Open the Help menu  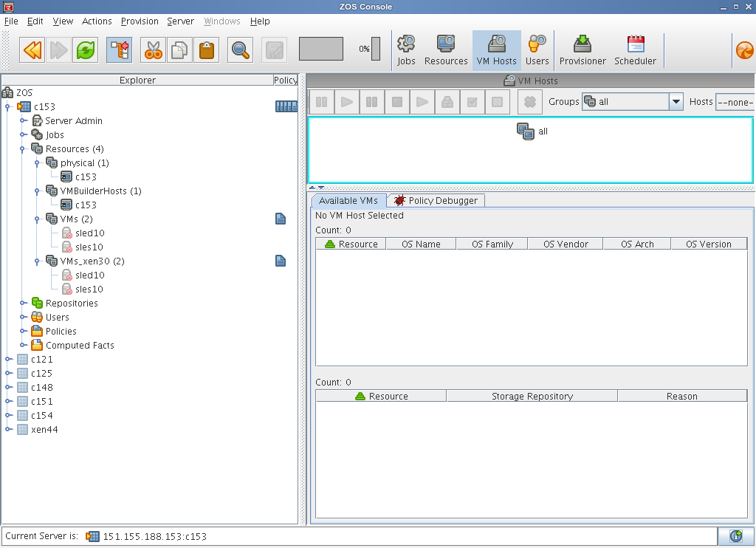(x=260, y=21)
